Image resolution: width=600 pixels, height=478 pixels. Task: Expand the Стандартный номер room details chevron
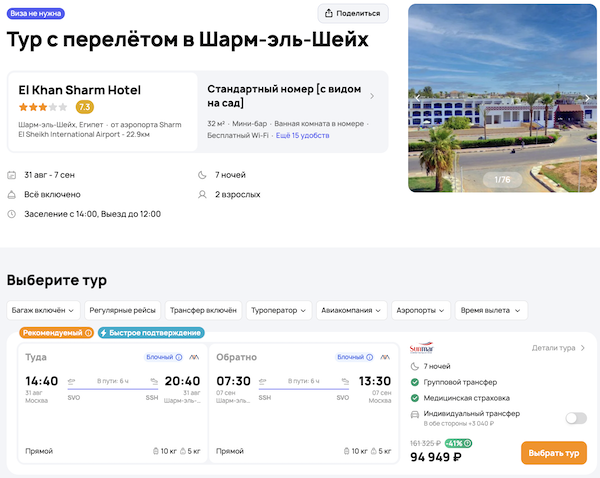tap(372, 96)
